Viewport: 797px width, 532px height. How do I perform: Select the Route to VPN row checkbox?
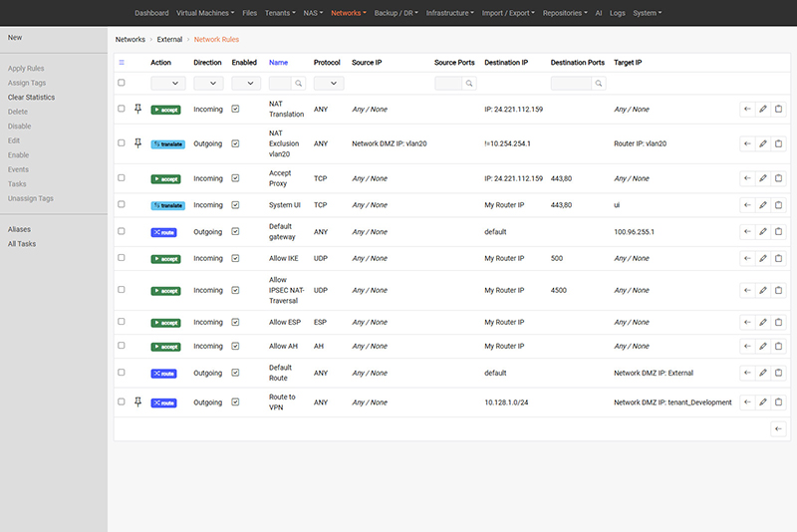[121, 401]
